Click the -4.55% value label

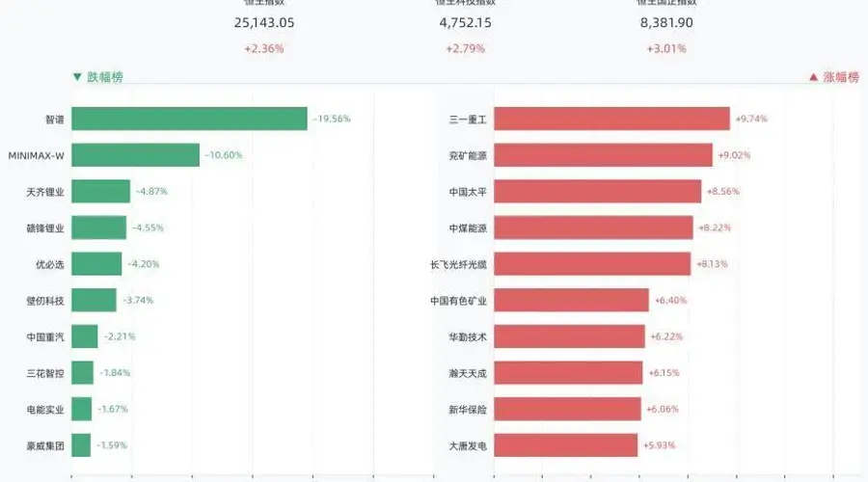click(x=148, y=228)
